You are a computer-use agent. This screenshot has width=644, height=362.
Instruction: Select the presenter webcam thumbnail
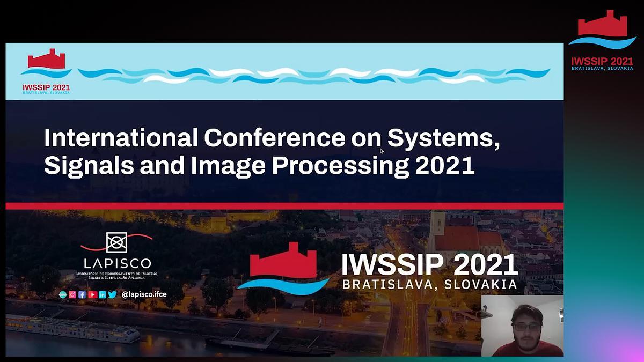pos(522,326)
